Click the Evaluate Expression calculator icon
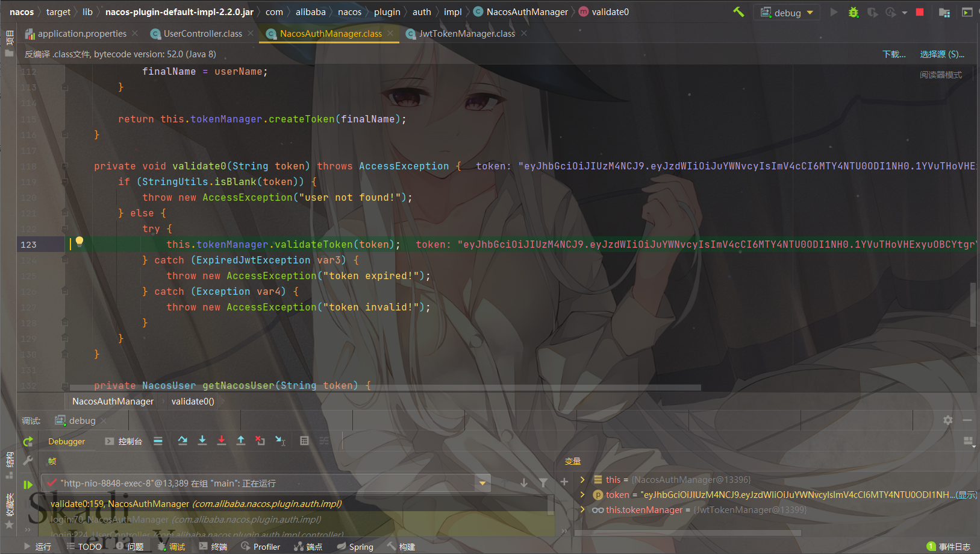The image size is (980, 554). [x=304, y=441]
